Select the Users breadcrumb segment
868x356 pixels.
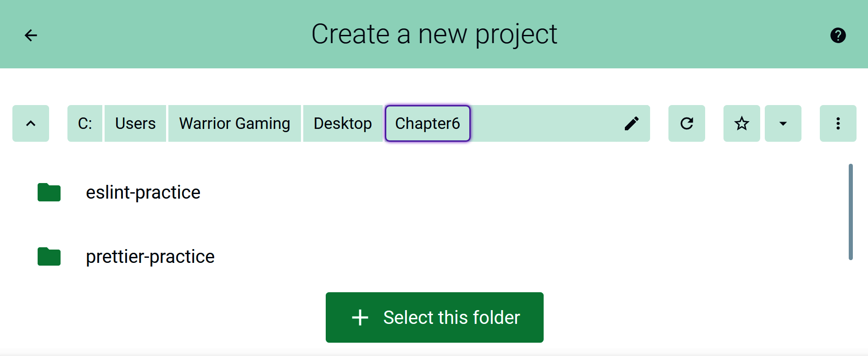coord(135,123)
